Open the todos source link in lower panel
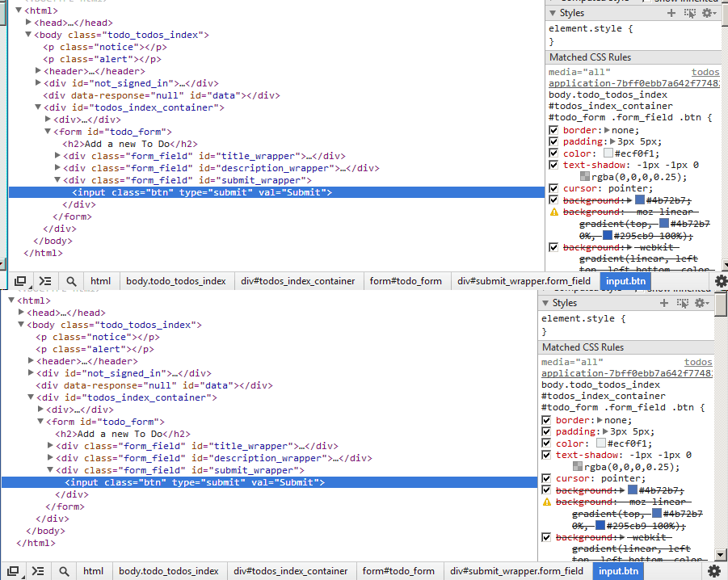This screenshot has height=580, width=728. pyautogui.click(x=698, y=362)
